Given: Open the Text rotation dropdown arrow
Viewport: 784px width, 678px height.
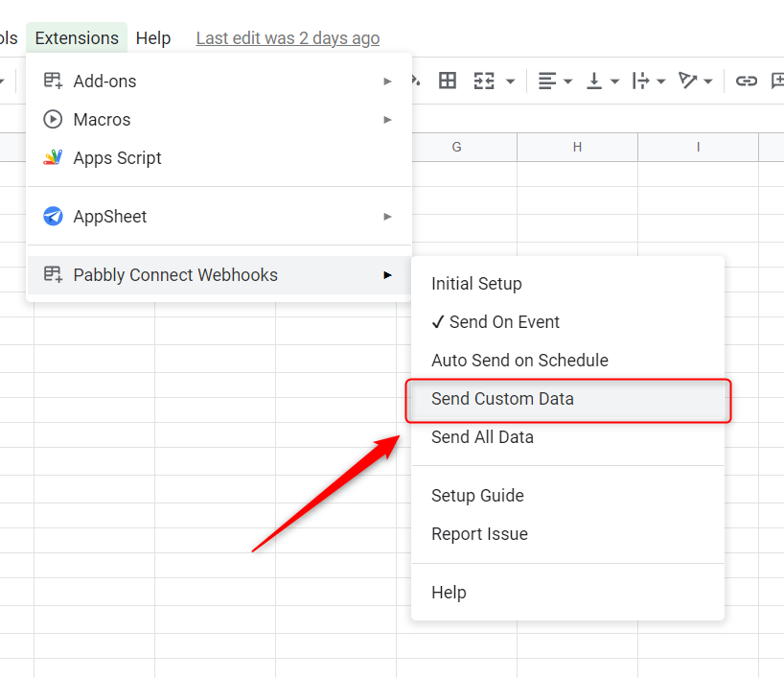Looking at the screenshot, I should click(708, 82).
